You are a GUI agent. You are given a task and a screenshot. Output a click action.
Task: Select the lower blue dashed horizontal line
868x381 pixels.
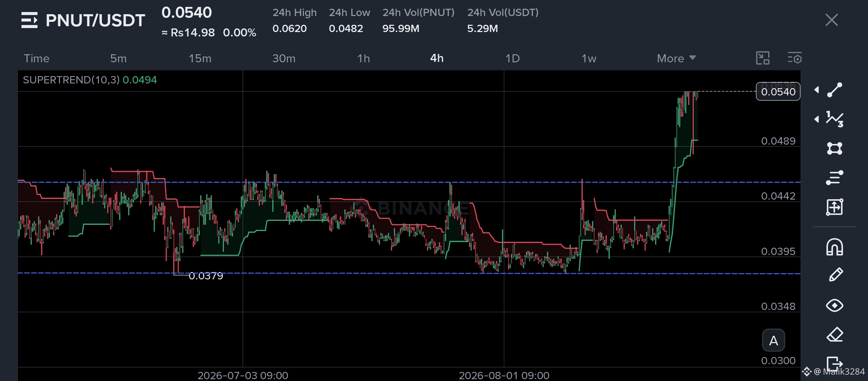(409, 273)
